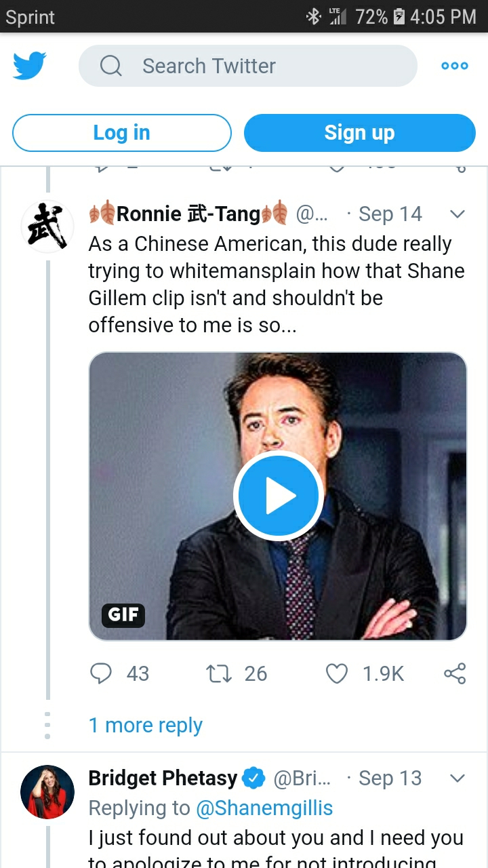This screenshot has height=868, width=488.
Task: Open Ronnie 武-Tang's display name
Action: 188,214
